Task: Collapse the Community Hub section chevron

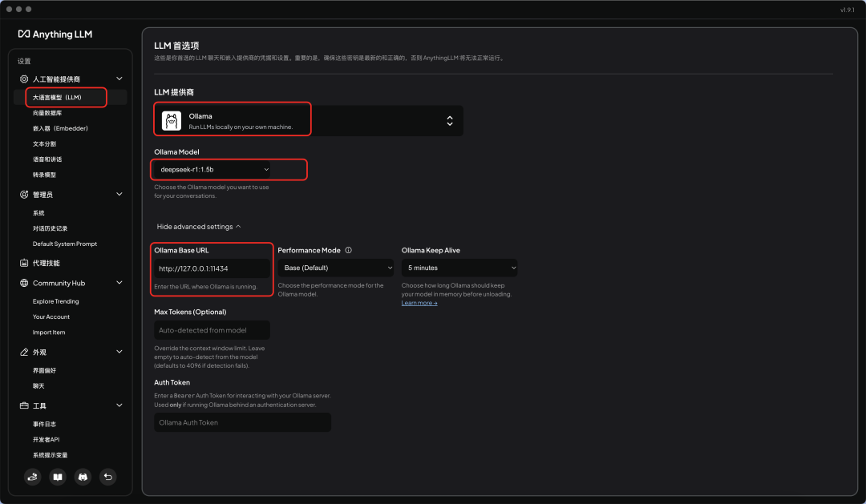Action: coord(119,283)
